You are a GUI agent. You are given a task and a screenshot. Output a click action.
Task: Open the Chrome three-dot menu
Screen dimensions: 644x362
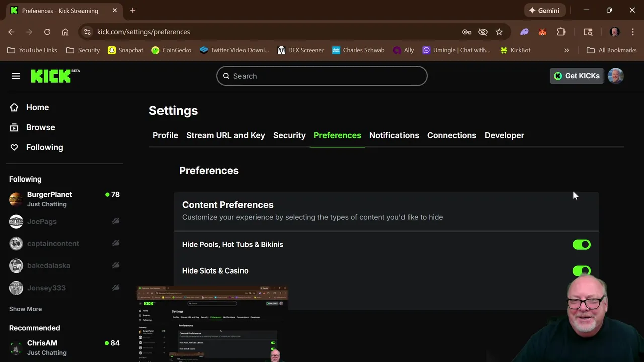pos(633,32)
